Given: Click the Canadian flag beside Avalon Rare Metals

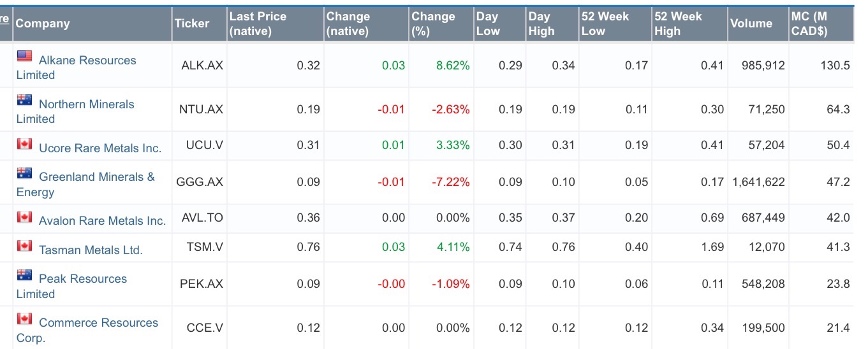Looking at the screenshot, I should [x=24, y=217].
